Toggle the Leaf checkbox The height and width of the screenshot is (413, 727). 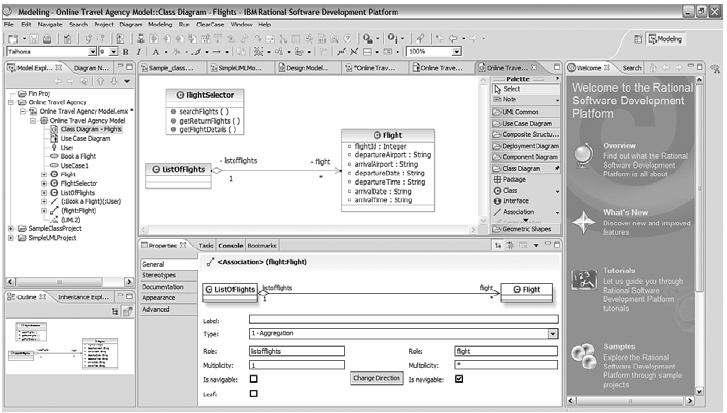pyautogui.click(x=254, y=394)
